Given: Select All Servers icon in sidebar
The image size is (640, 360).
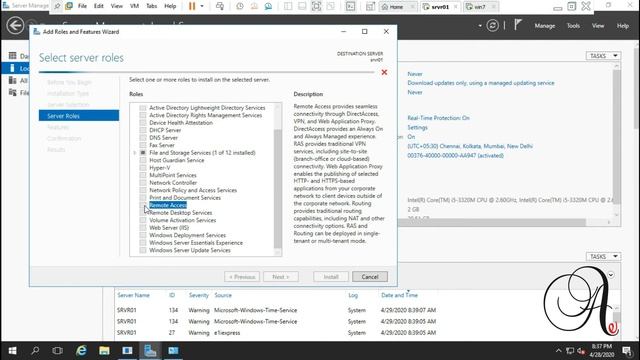Looking at the screenshot, I should pyautogui.click(x=13, y=80).
